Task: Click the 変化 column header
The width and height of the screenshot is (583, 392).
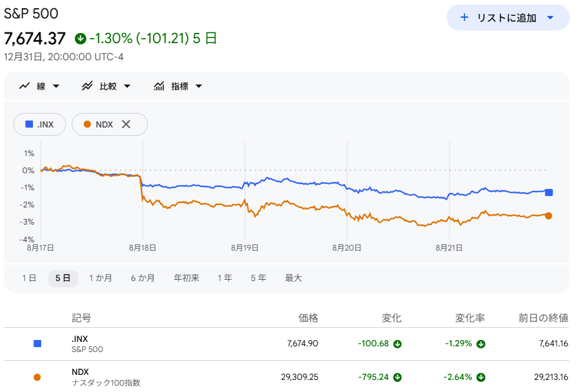Action: point(391,318)
